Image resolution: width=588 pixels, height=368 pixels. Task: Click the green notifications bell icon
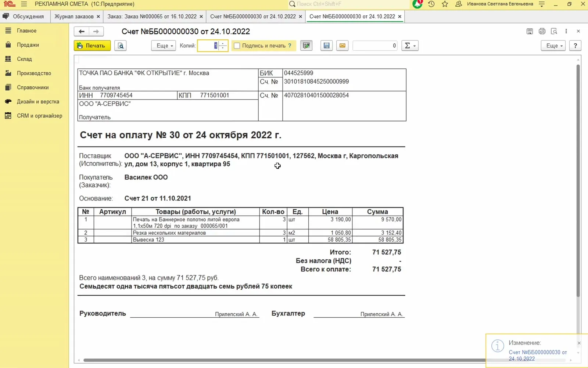coord(417,4)
